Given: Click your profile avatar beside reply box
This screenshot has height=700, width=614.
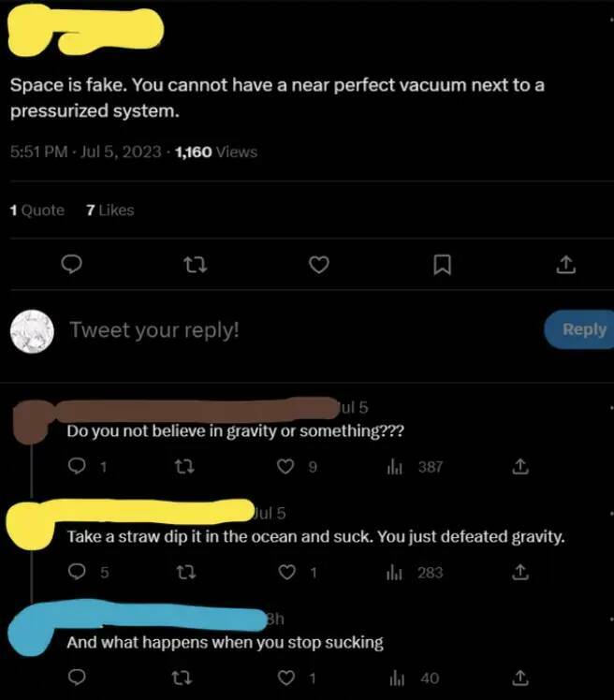Looking at the screenshot, I should [30, 329].
